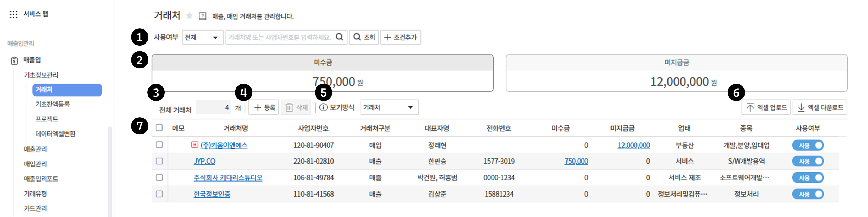Open the 매출입리포트 sidebar menu

pyautogui.click(x=41, y=179)
